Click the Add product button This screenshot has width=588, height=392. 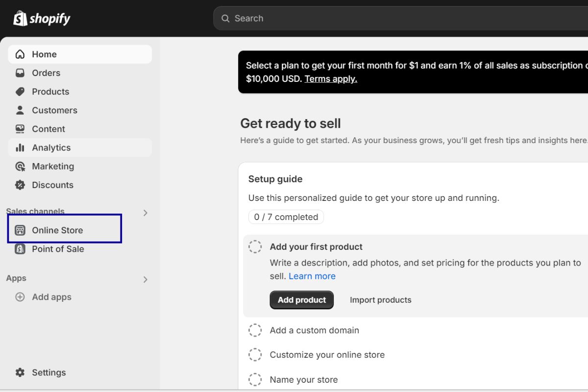[302, 300]
